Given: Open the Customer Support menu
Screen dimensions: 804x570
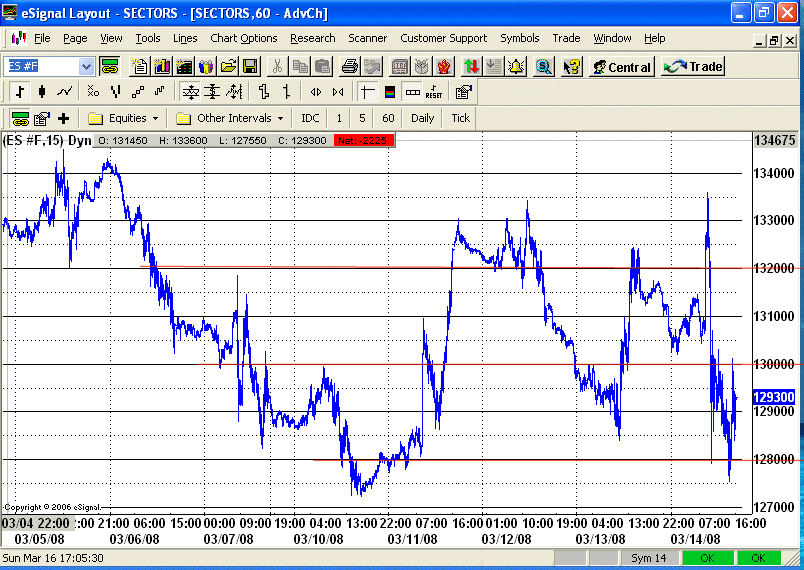Looking at the screenshot, I should tap(444, 38).
